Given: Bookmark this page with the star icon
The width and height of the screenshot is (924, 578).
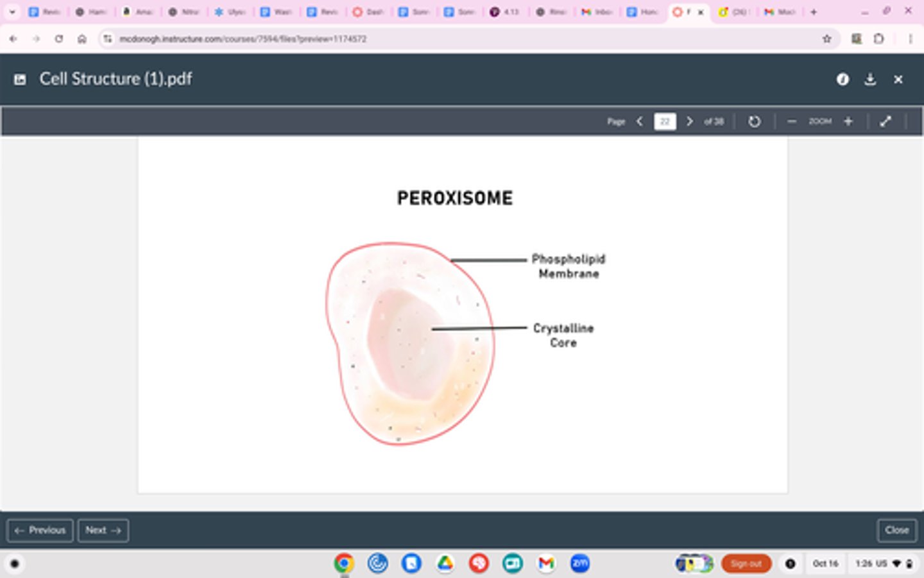Looking at the screenshot, I should coord(827,39).
